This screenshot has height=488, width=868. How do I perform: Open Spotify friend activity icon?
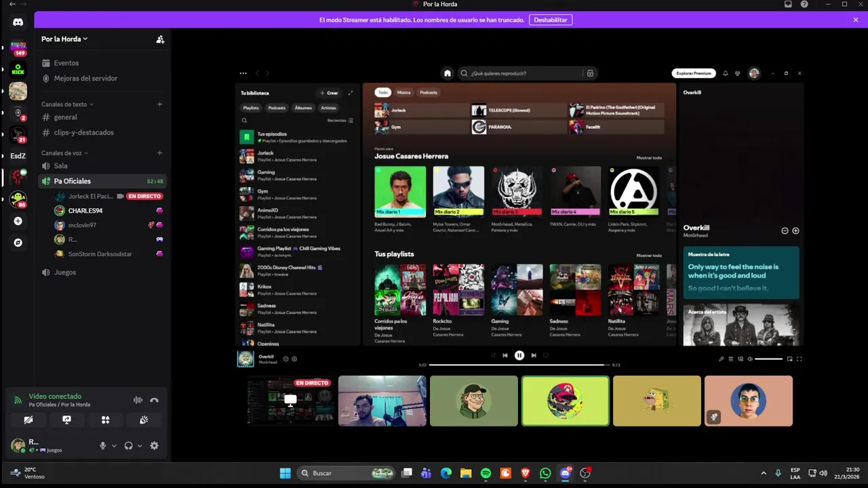737,73
